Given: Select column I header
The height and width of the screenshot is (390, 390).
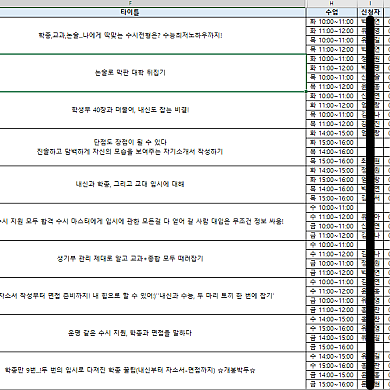Looking at the screenshot, I should point(370,3).
